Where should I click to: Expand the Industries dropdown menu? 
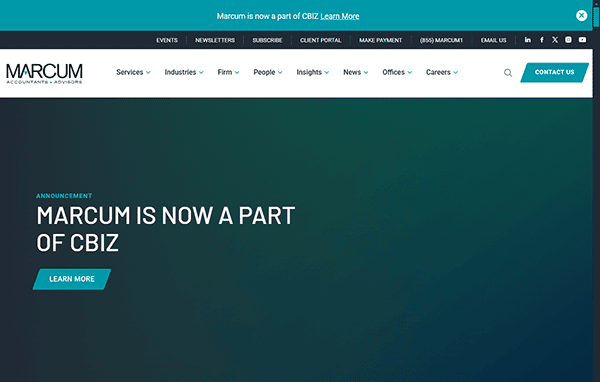point(184,72)
